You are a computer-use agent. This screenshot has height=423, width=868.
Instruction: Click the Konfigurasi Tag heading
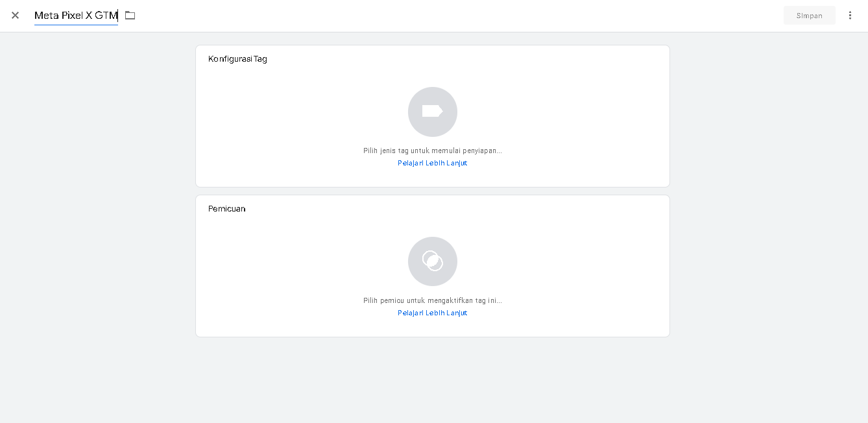(237, 59)
